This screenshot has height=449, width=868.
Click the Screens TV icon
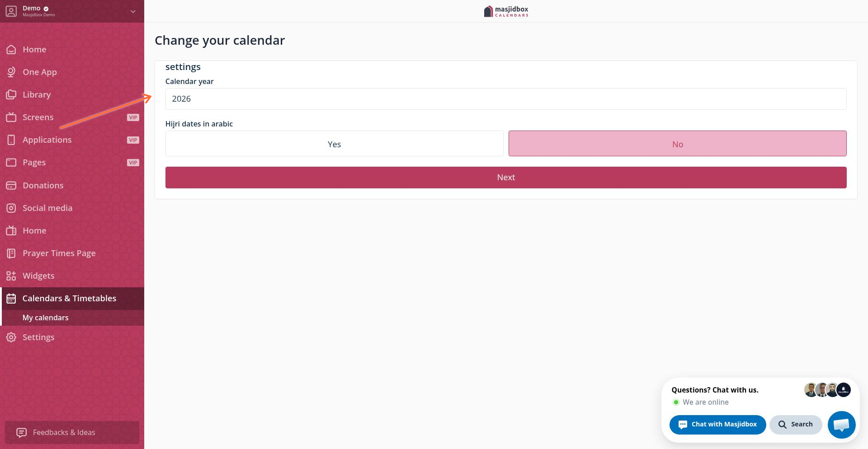[11, 117]
